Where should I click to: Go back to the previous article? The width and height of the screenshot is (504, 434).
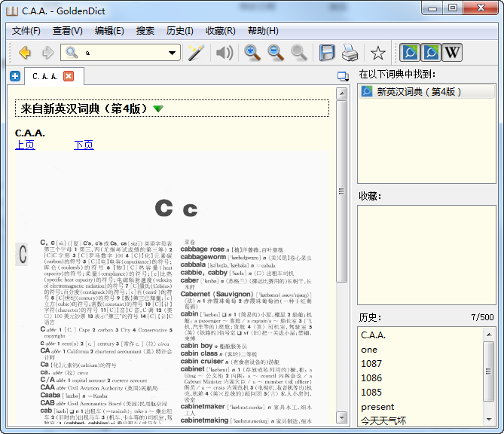[x=25, y=53]
